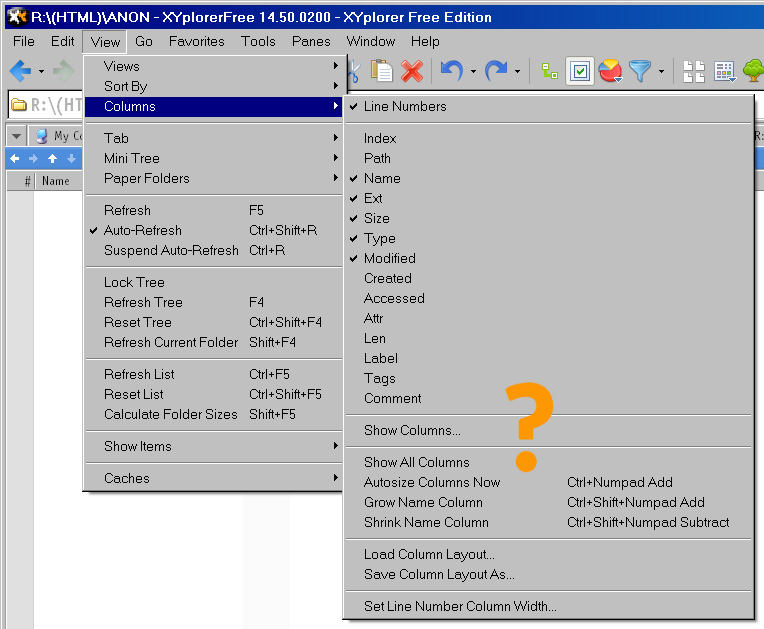This screenshot has height=629, width=764.
Task: Click the Back navigation arrow in toolbar
Action: click(20, 71)
